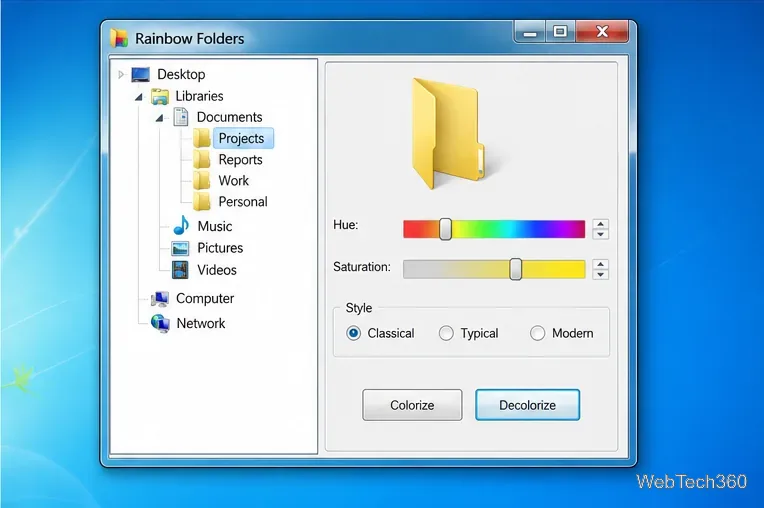Click the Pictures library icon
764x508 pixels.
click(x=180, y=248)
